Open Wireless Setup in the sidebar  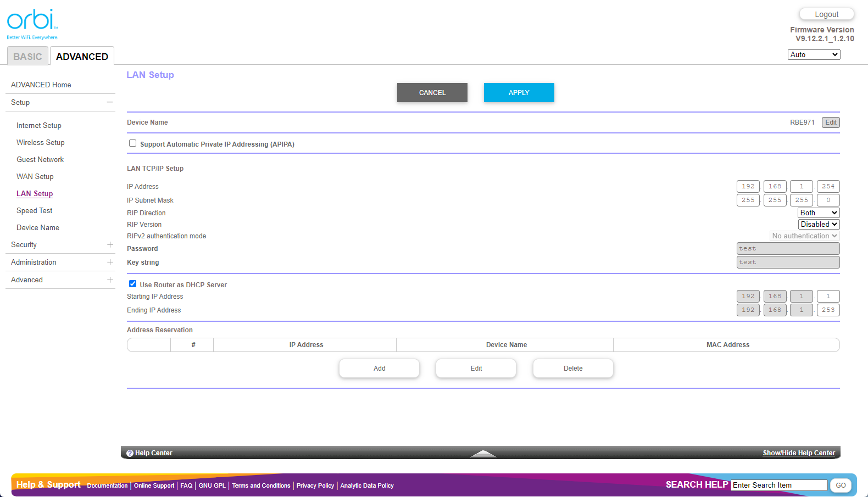pyautogui.click(x=41, y=143)
